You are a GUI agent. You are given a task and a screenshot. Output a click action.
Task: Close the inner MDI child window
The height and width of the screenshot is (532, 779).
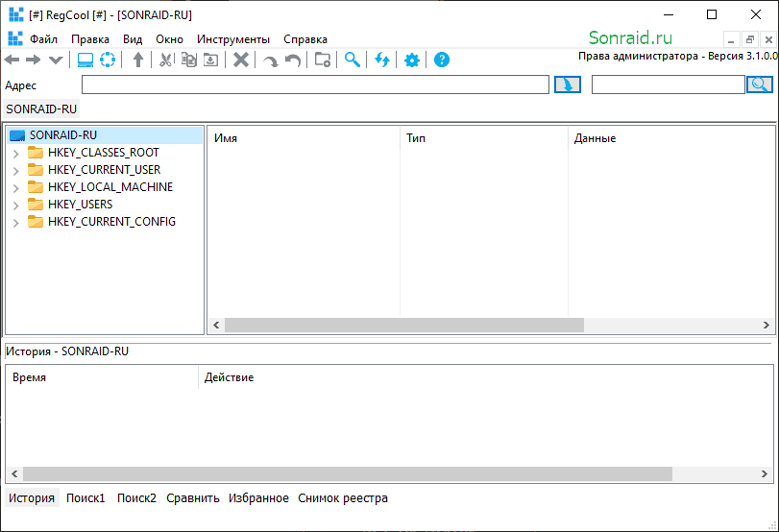(768, 39)
